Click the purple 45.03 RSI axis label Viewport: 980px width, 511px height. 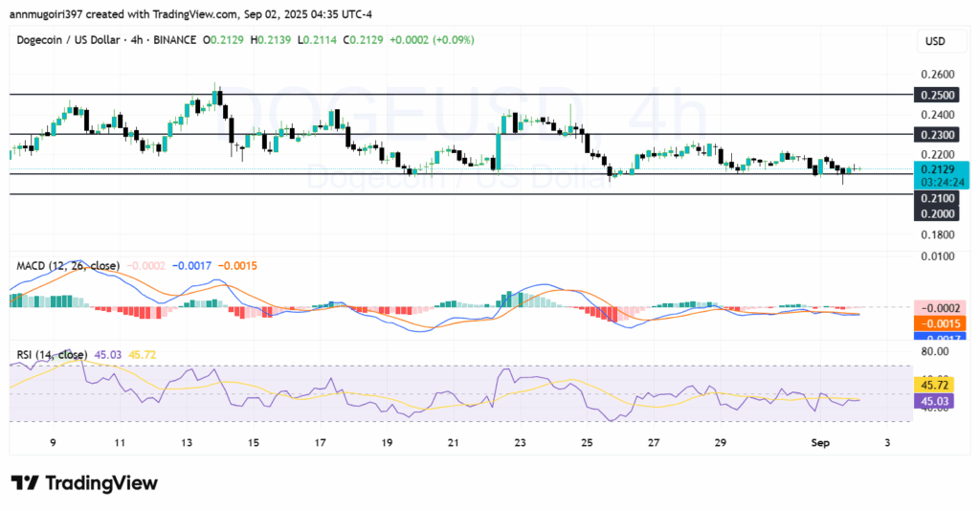pos(934,401)
